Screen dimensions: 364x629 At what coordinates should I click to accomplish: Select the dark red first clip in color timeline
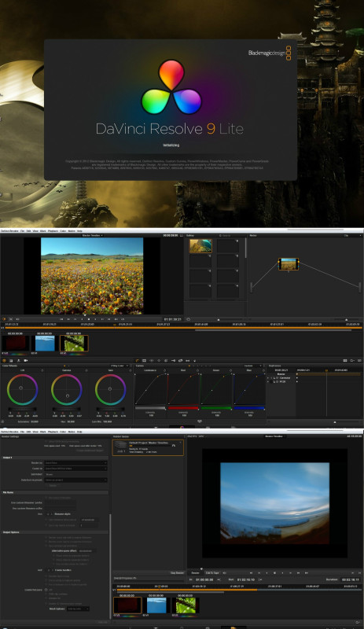point(15,344)
